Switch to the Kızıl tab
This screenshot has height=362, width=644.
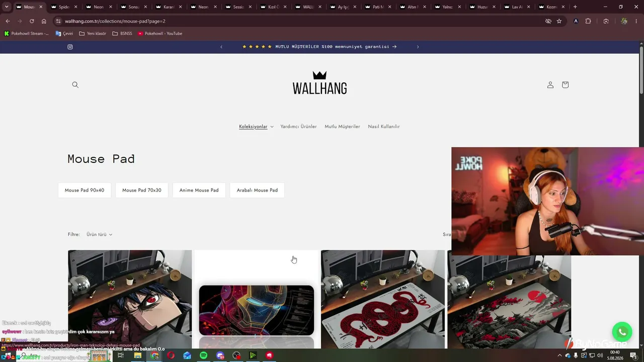tap(273, 7)
